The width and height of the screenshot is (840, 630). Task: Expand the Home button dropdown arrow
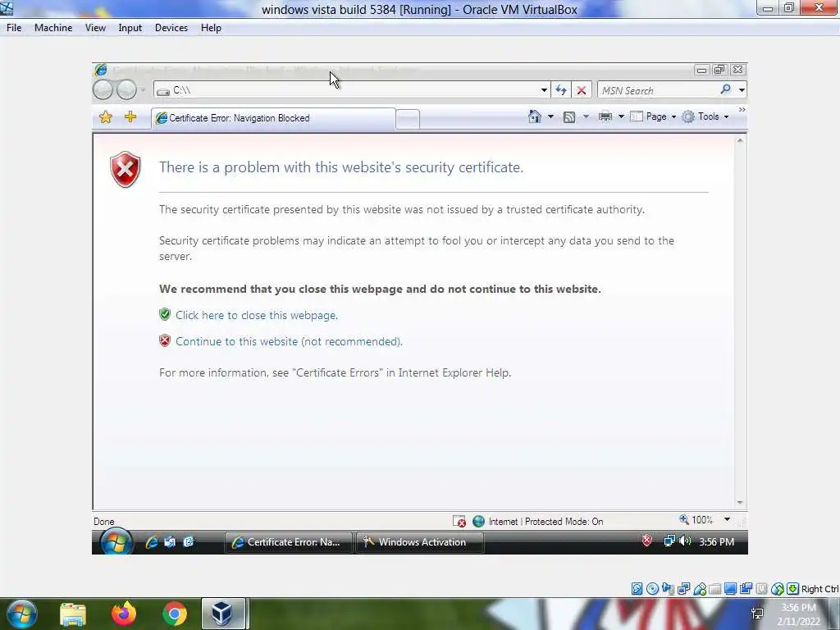coord(550,116)
